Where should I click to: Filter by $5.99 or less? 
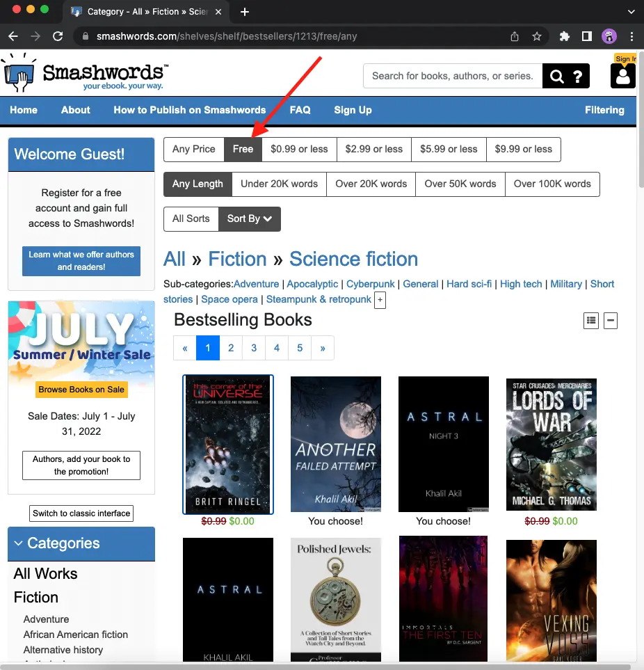[x=449, y=149]
